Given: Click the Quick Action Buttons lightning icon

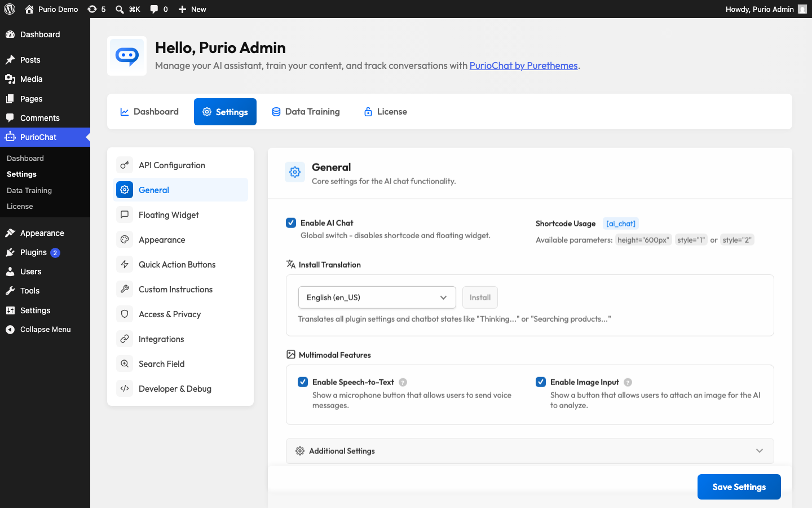Looking at the screenshot, I should (125, 264).
